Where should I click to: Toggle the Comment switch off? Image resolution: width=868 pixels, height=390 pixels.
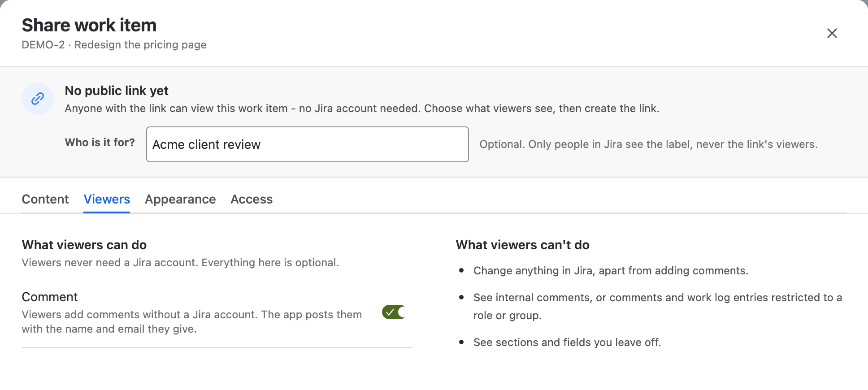(x=394, y=312)
